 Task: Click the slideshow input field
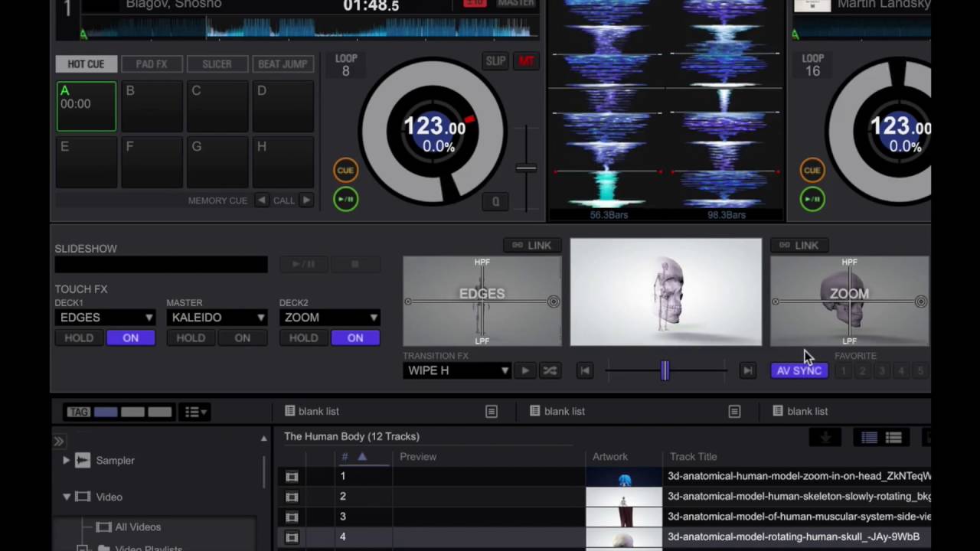pos(162,264)
